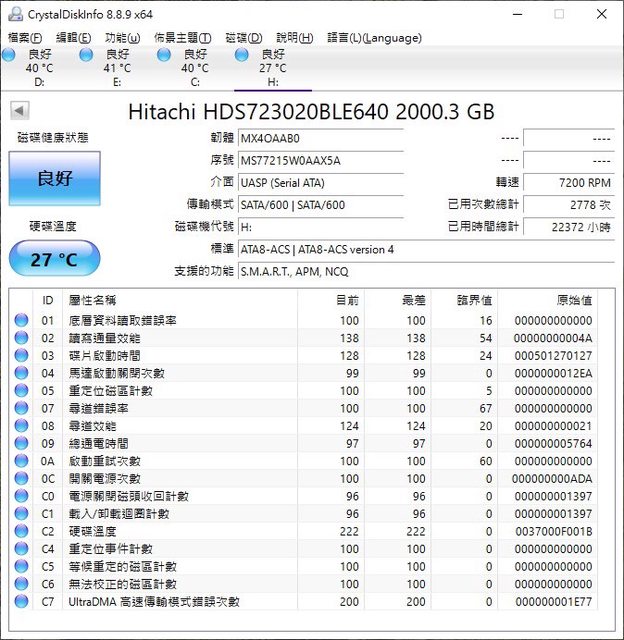Click status orb for attribute C2 硬碟溫度

point(21,531)
